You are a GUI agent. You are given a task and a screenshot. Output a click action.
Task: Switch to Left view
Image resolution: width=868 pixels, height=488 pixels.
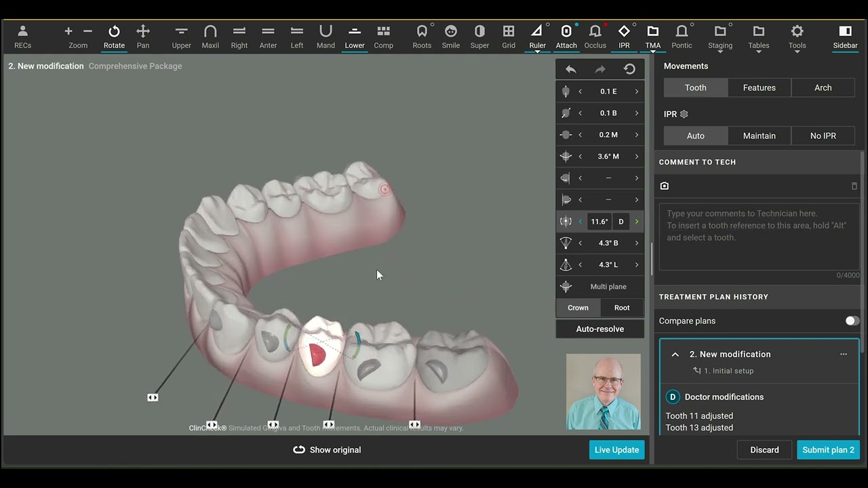(297, 37)
